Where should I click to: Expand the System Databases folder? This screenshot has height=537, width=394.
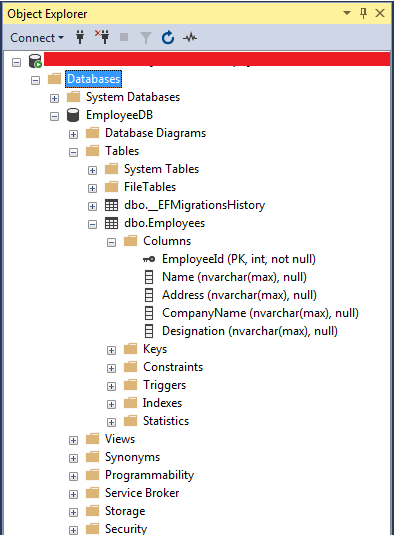pyautogui.click(x=54, y=98)
